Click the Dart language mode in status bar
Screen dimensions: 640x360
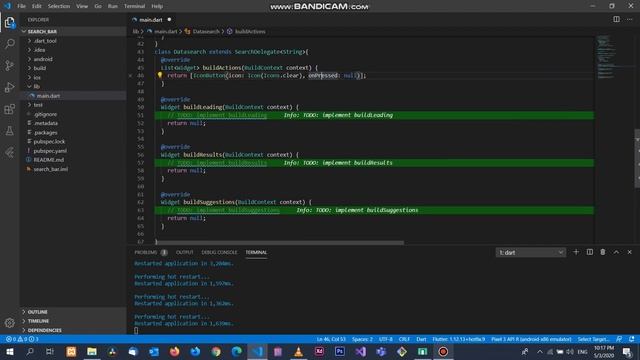click(x=421, y=339)
